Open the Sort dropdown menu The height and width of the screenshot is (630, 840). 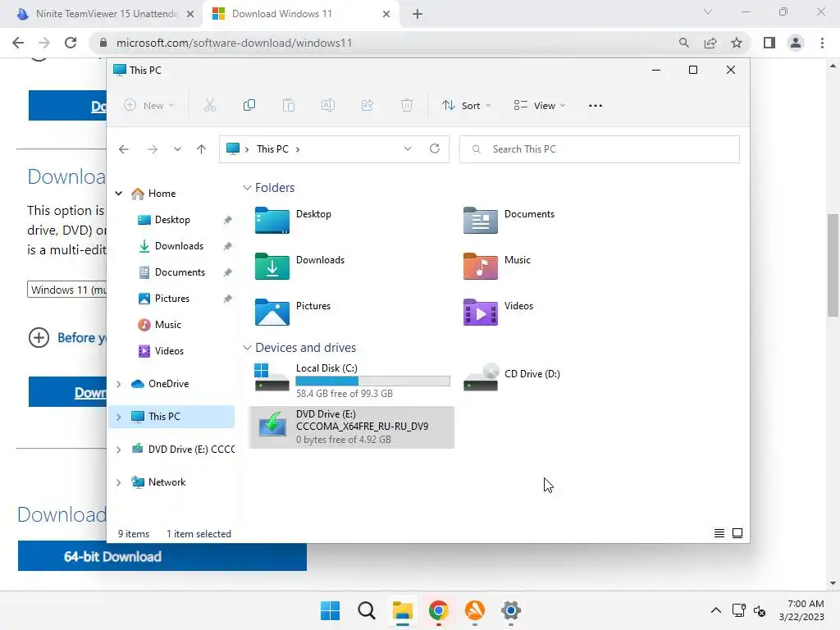point(466,106)
